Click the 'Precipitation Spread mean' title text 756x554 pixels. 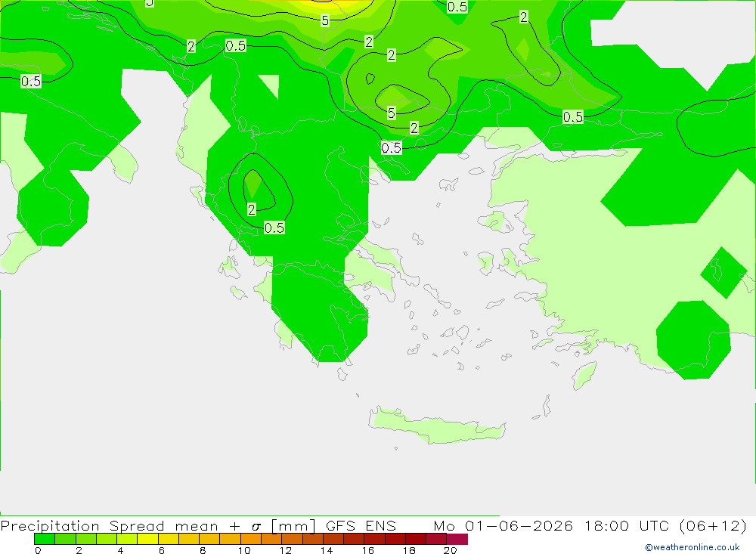point(110,525)
